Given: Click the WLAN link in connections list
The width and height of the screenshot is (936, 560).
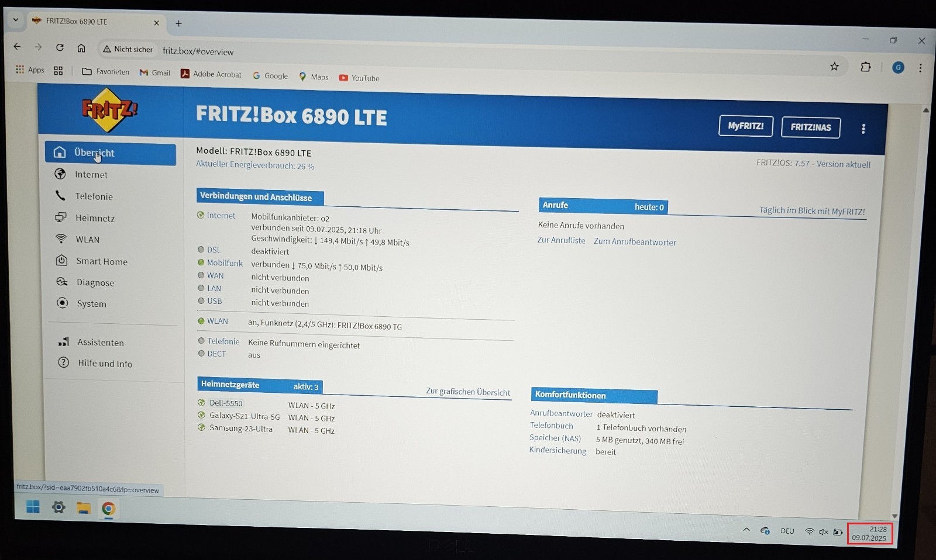Looking at the screenshot, I should pyautogui.click(x=218, y=321).
